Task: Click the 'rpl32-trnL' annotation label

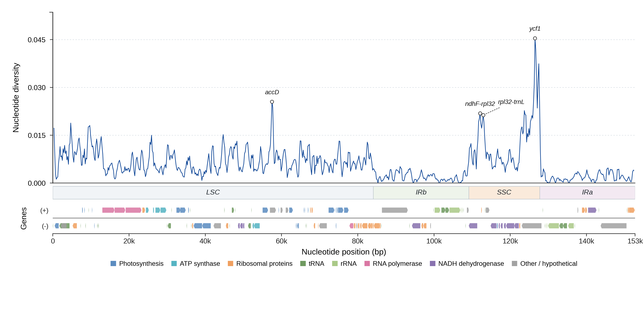Action: click(x=511, y=102)
